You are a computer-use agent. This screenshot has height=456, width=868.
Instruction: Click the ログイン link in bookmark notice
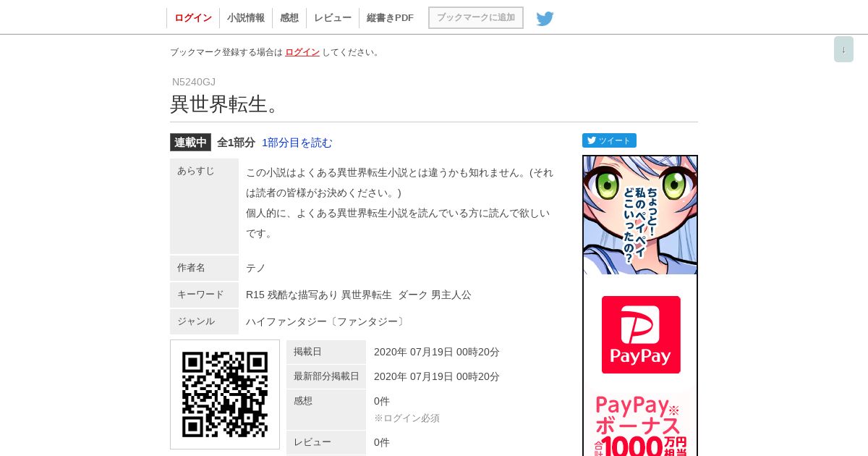(302, 52)
